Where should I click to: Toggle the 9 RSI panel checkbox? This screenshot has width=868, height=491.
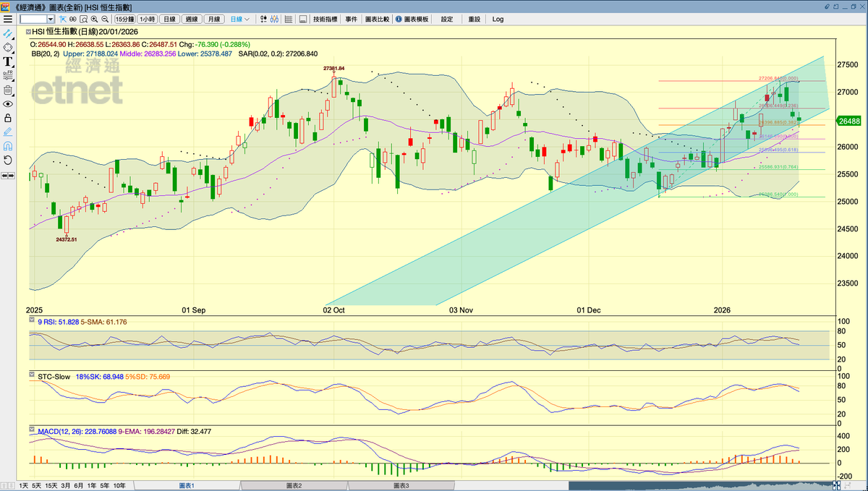click(31, 319)
